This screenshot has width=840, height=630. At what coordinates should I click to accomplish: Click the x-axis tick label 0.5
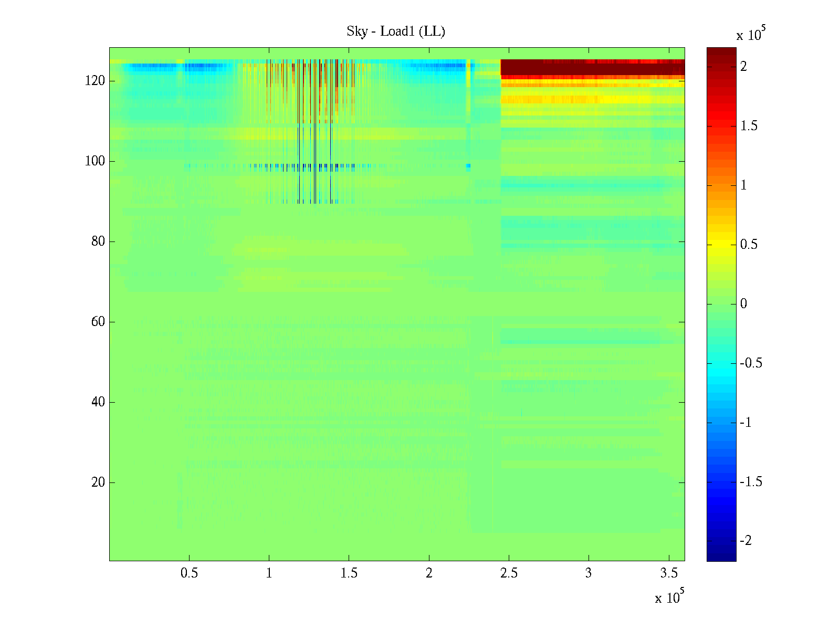189,573
